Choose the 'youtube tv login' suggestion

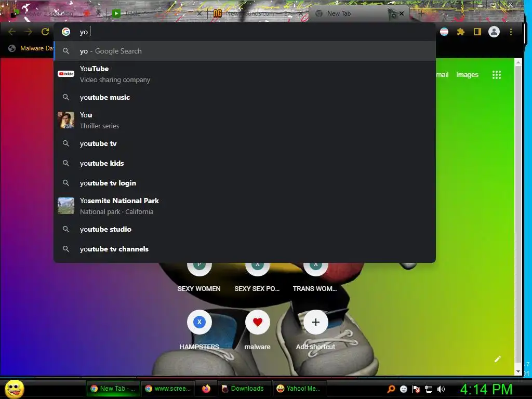tap(245, 183)
